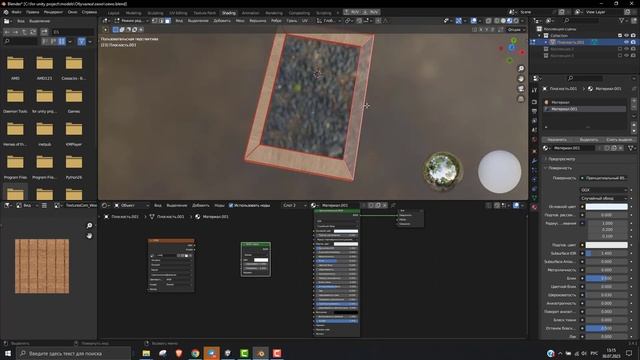Image resolution: width=640 pixels, height=360 pixels.
Task: Open the Случайный обход subsurface dropdown
Action: pos(604,198)
